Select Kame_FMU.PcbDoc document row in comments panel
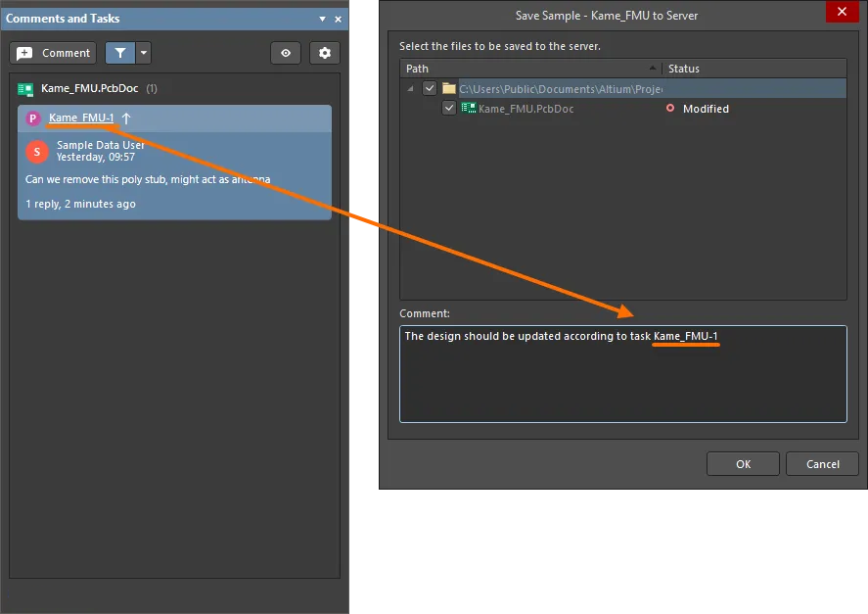868x614 pixels. coord(174,89)
